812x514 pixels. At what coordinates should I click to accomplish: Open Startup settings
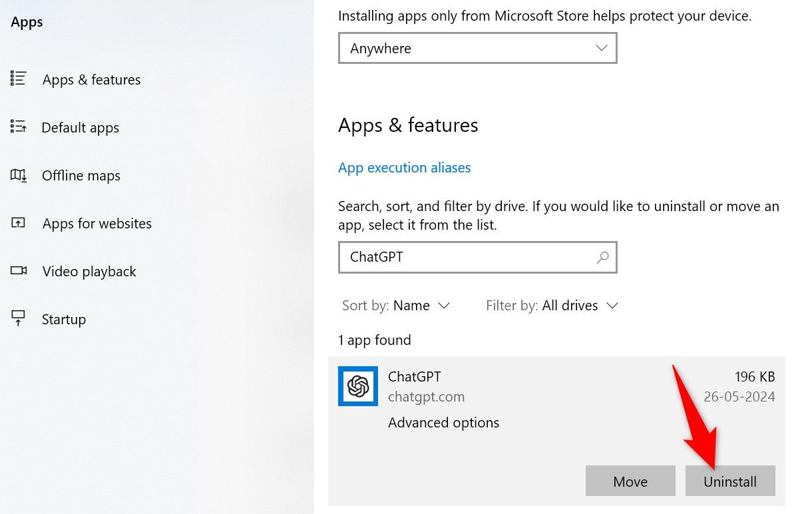point(63,319)
